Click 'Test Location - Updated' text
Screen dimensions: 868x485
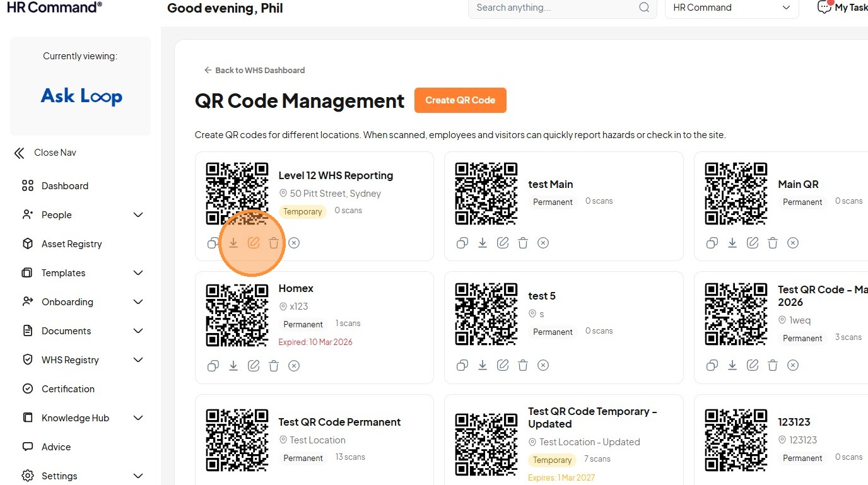click(x=590, y=442)
